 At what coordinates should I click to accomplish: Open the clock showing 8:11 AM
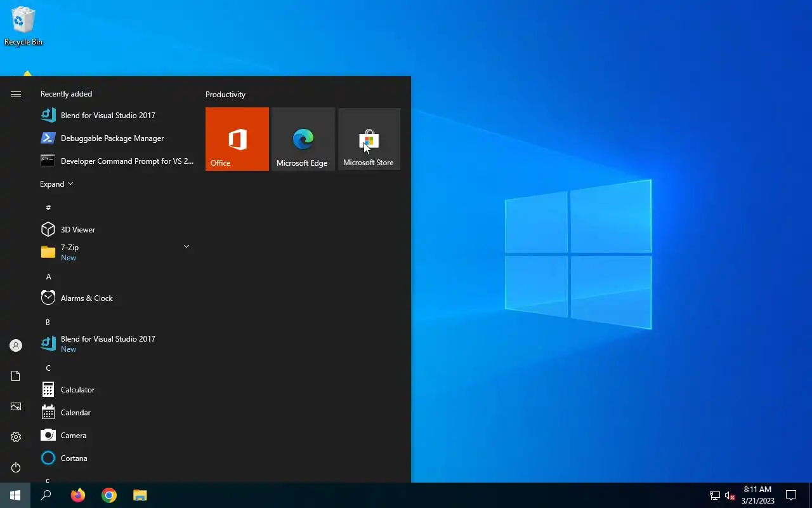coord(757,495)
